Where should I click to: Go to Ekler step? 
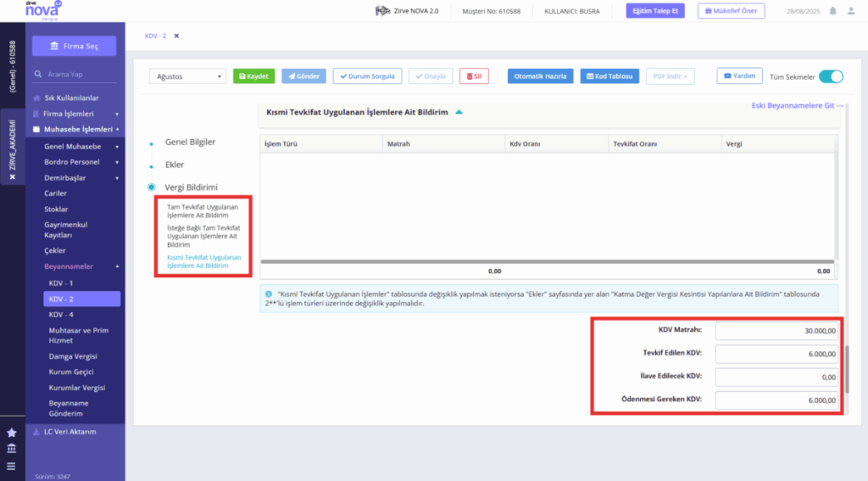pos(175,165)
